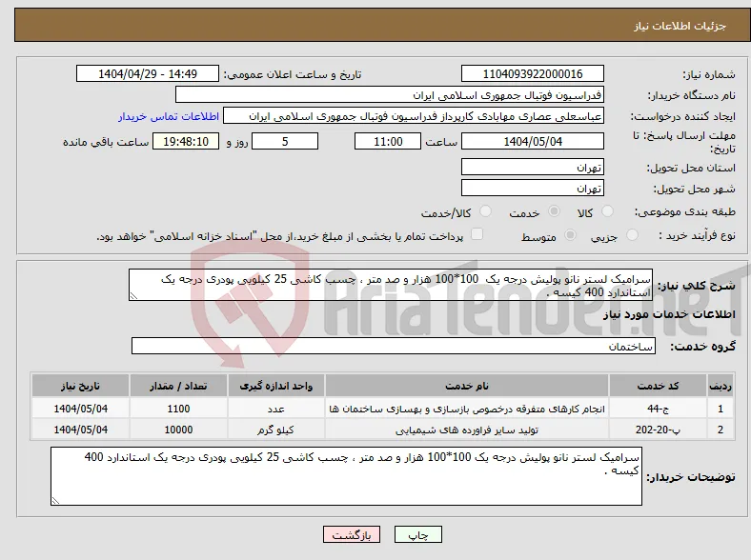The width and height of the screenshot is (751, 560).
Task: Click the quantity cell 1100
Action: 178,409
